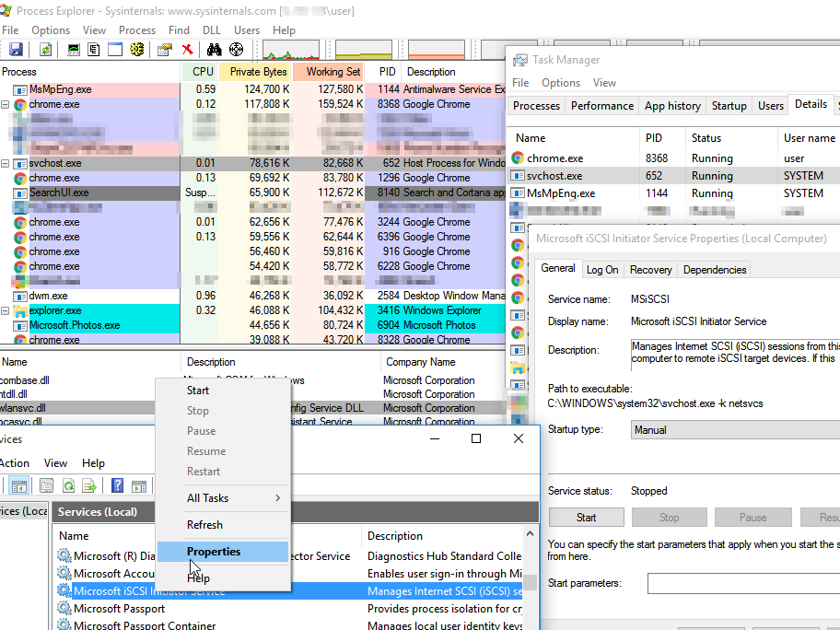
Task: Open the Find menu in Process Explorer
Action: [179, 30]
